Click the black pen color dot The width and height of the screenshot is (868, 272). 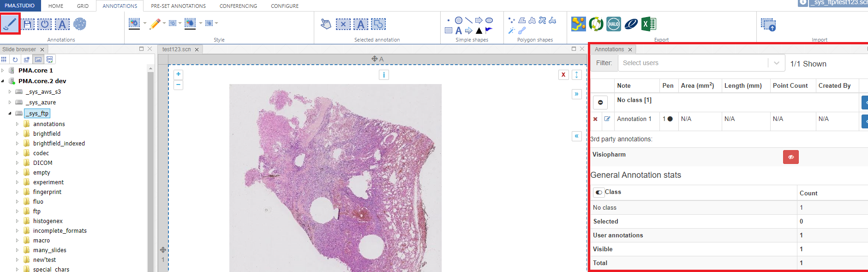[x=670, y=119]
